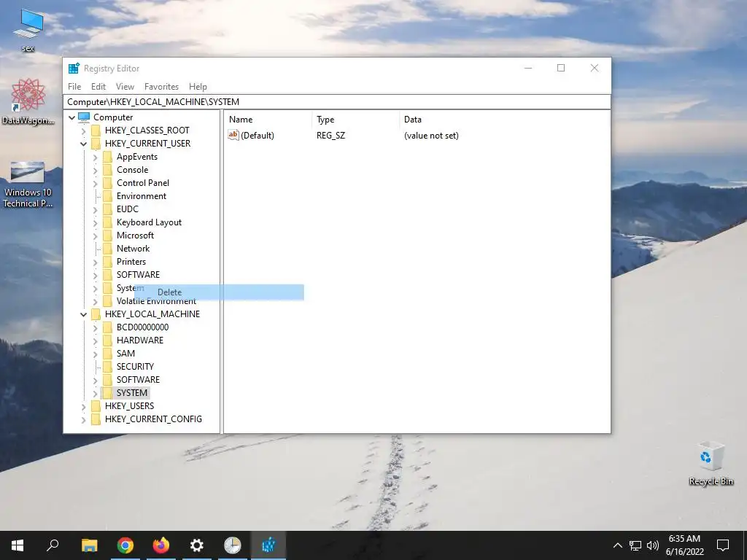Expand the HKEY_USERS chevron
Screen dimensions: 747x560
coord(83,406)
